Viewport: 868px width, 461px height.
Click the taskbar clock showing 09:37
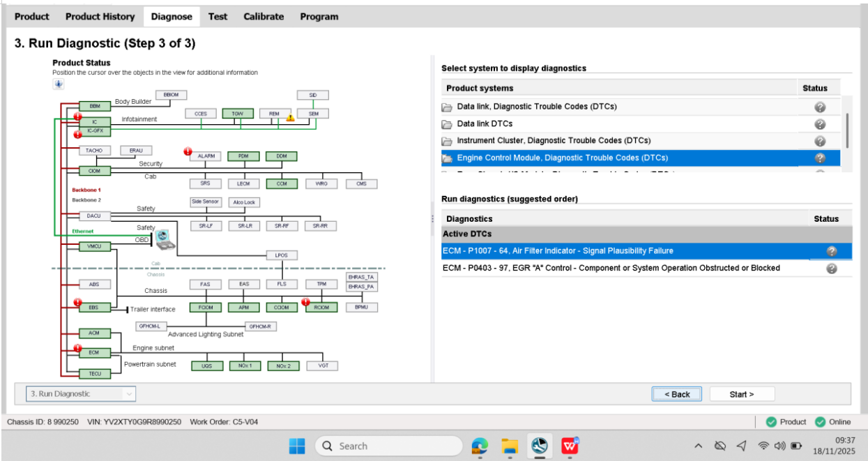point(845,440)
